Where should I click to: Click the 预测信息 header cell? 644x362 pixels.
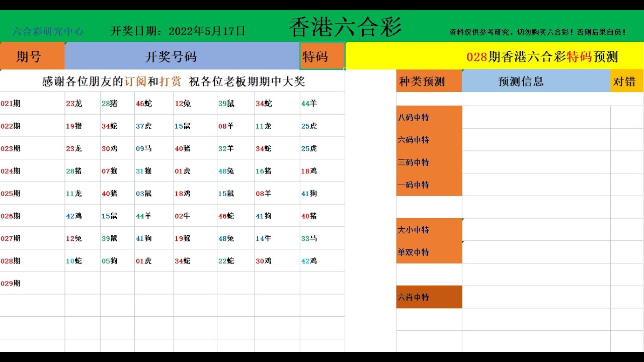click(x=536, y=81)
